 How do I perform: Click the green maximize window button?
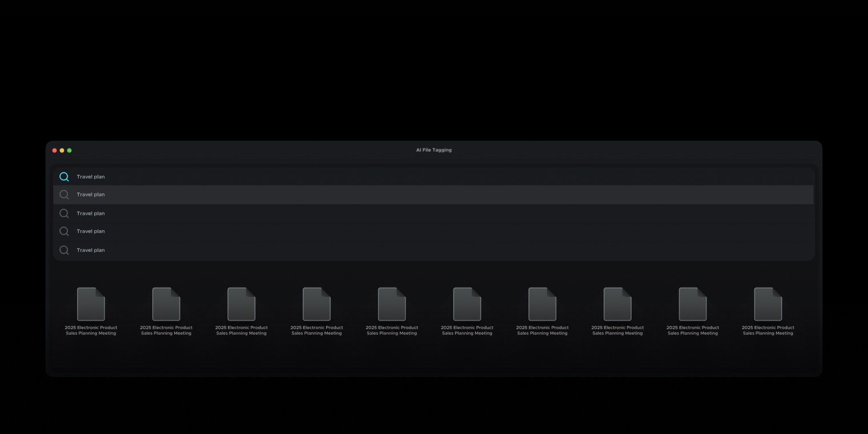[x=70, y=151]
